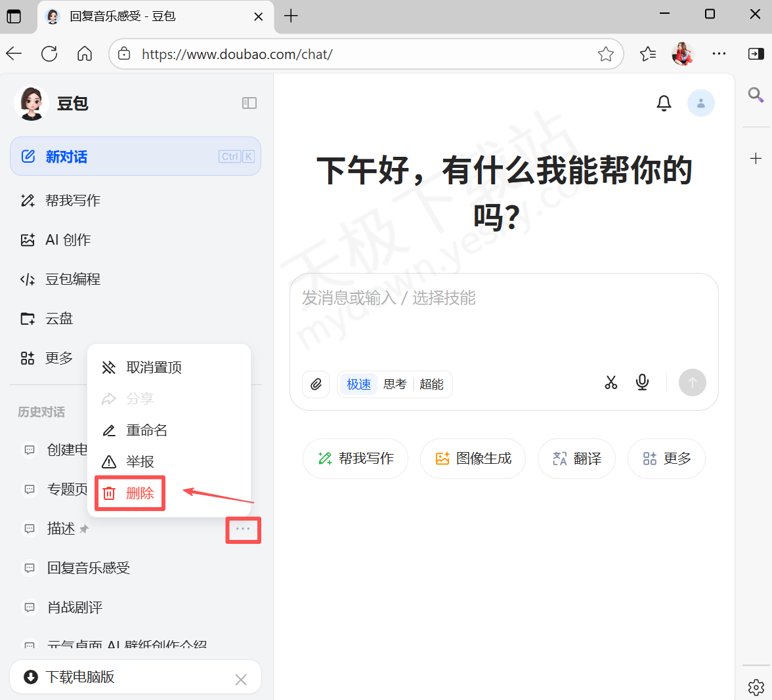Dismiss the 下载电脑版 banner
772x700 pixels.
[x=240, y=679]
